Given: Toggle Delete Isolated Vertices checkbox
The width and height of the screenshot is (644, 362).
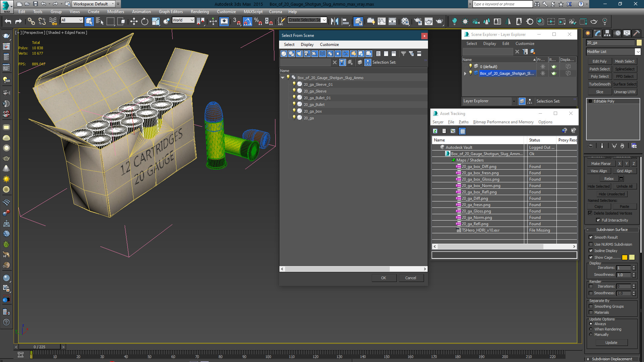Looking at the screenshot, I should click(x=590, y=213).
